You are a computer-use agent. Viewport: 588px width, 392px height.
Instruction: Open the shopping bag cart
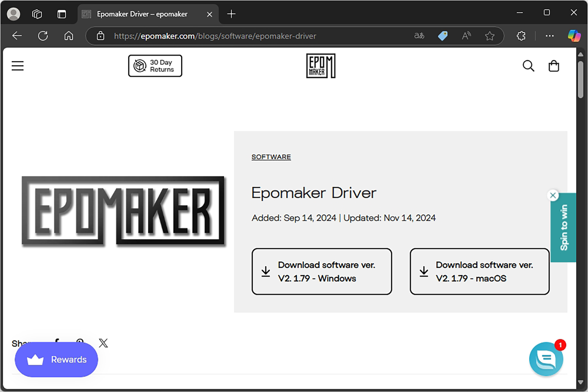click(554, 66)
